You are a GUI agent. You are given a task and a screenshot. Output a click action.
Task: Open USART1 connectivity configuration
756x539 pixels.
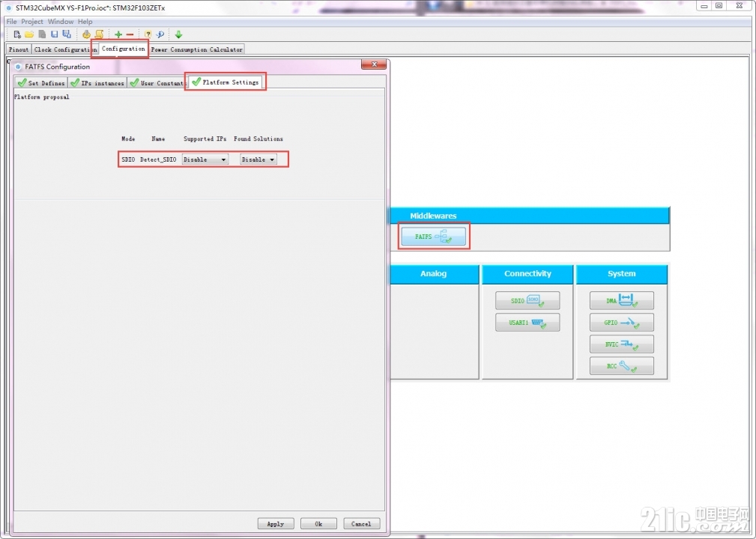click(527, 322)
